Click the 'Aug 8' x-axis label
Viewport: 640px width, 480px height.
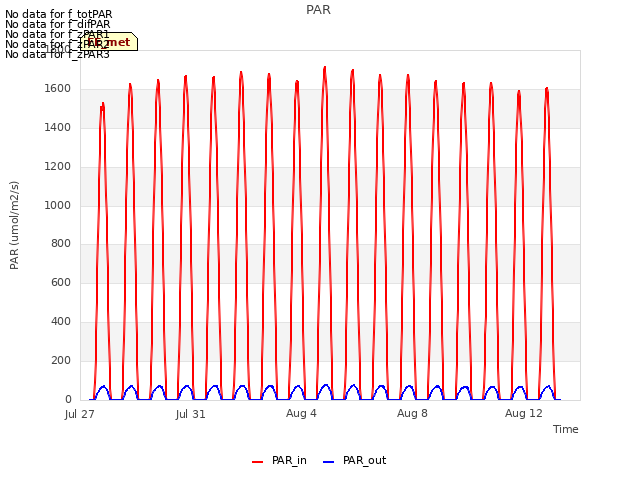point(412,413)
